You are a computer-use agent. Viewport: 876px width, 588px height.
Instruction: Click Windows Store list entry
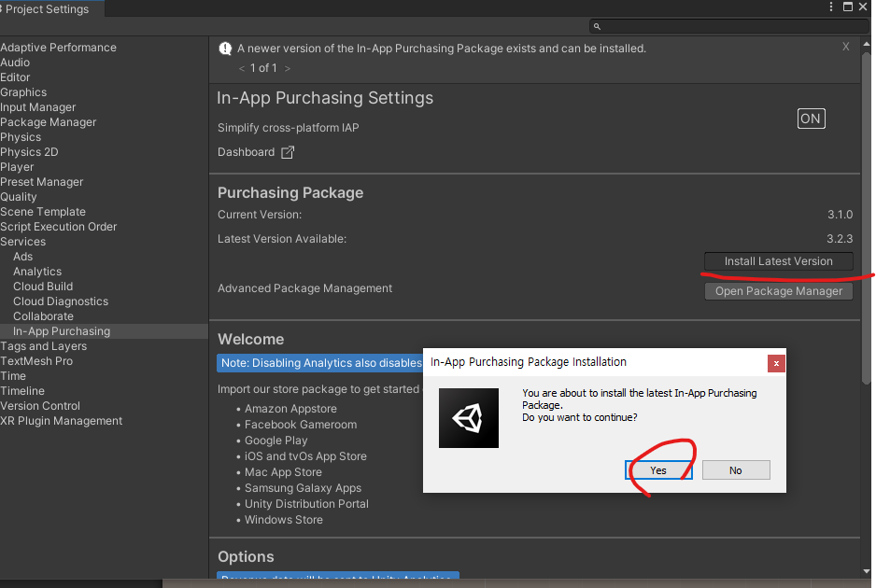[x=284, y=520]
